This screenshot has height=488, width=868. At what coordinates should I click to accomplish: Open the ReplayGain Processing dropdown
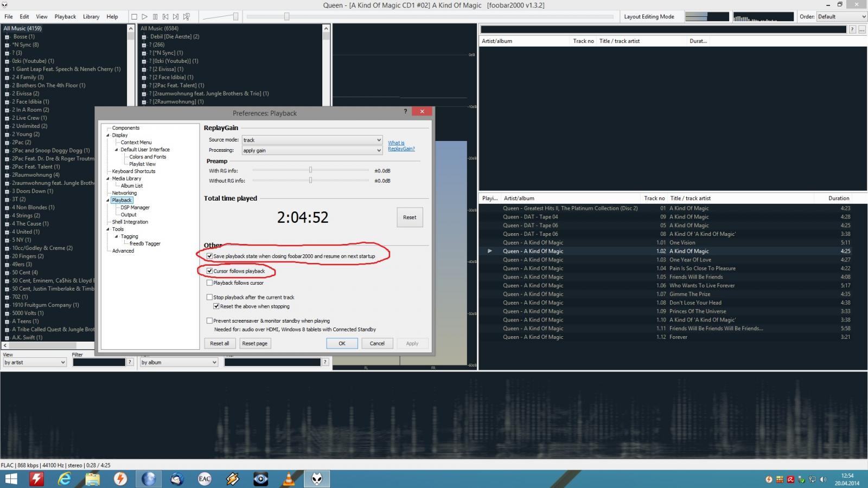(x=312, y=150)
